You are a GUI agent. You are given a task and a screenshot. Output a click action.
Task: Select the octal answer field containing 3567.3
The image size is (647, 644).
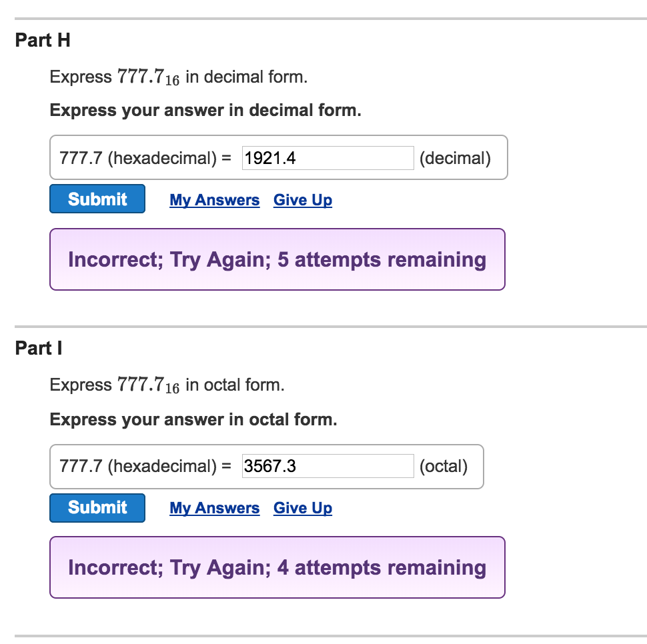coord(327,466)
